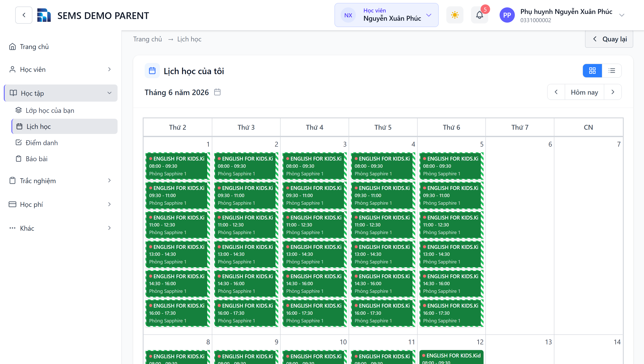Click the calendar icon beside Lịch học của tôi
The image size is (644, 364).
[152, 71]
